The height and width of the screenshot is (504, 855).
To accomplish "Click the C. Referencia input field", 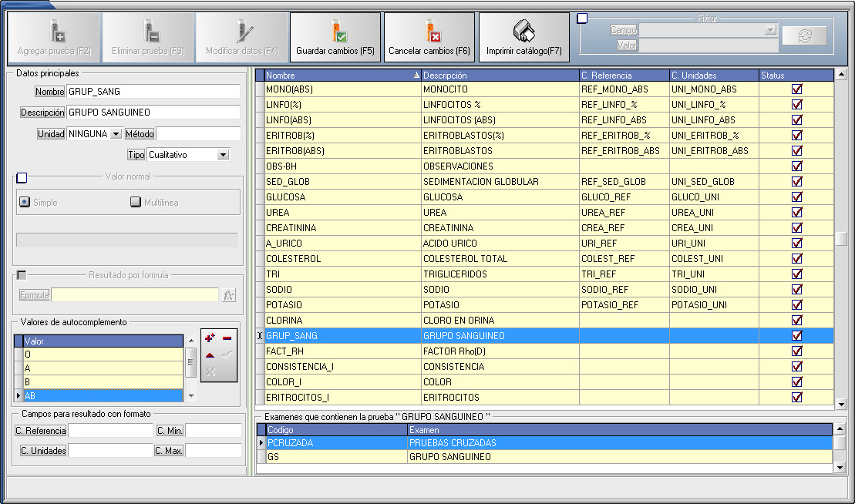I will 111,431.
